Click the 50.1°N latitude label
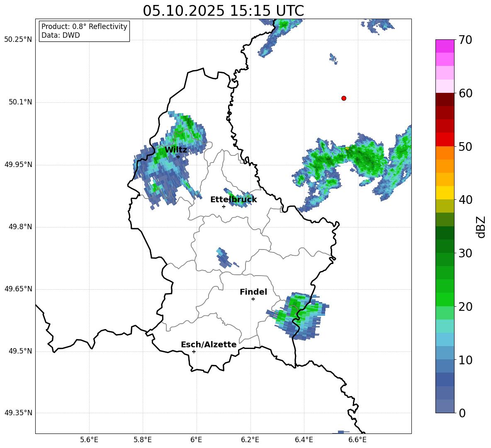Image resolution: width=491 pixels, height=448 pixels. 20,102
